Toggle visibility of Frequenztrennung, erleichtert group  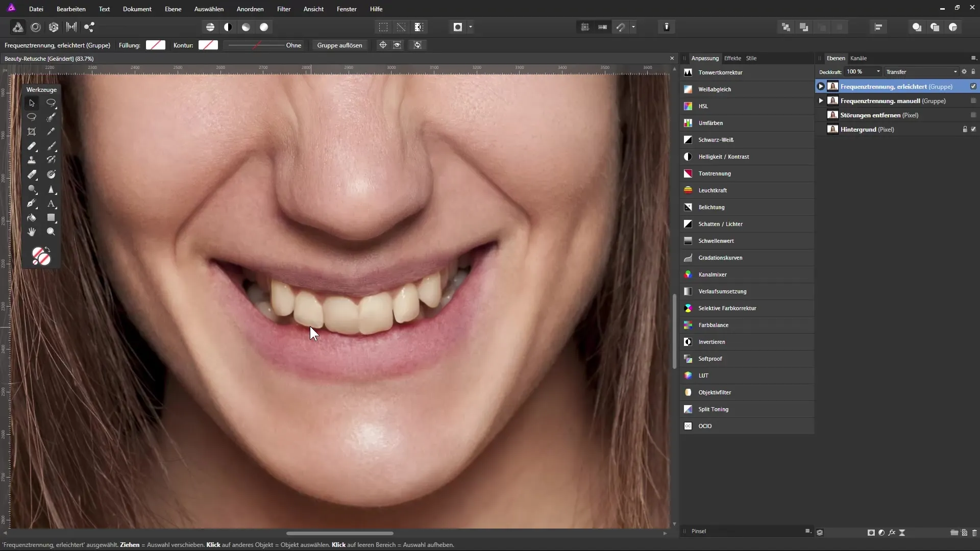point(973,86)
